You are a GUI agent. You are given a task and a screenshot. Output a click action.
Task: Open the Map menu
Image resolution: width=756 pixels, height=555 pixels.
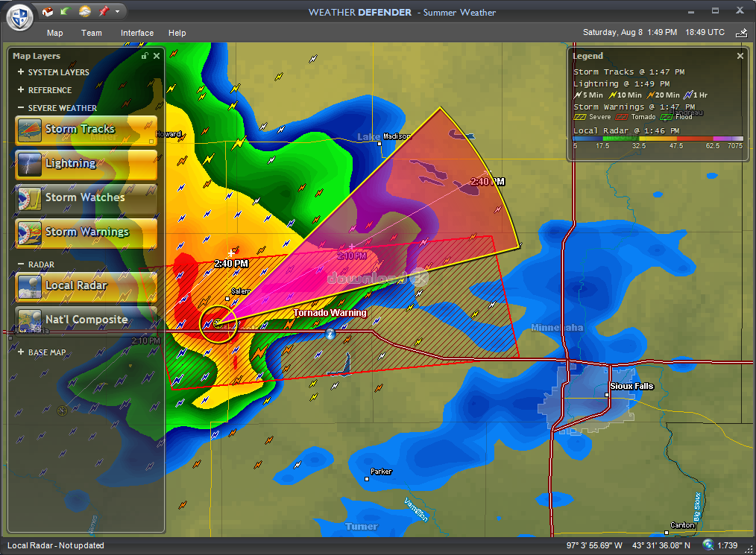[x=54, y=33]
